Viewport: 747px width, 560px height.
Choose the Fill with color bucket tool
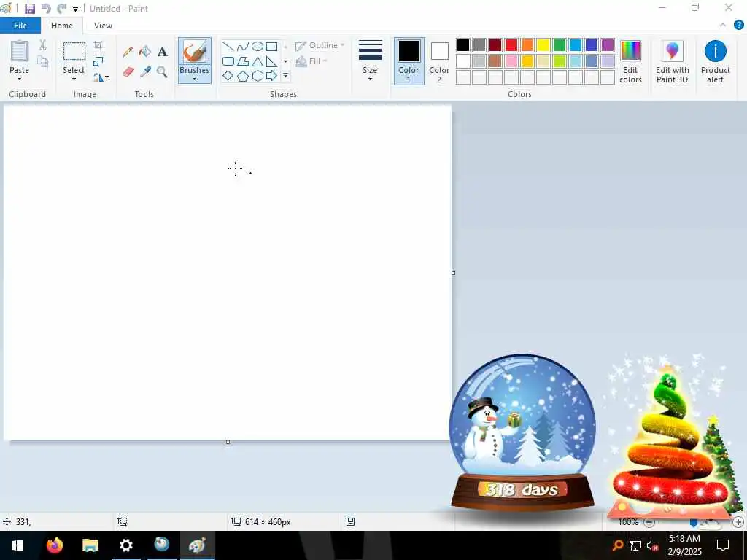(x=145, y=52)
